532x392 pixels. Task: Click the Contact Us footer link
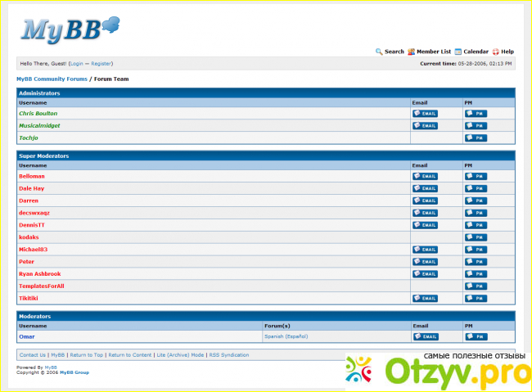coord(32,355)
